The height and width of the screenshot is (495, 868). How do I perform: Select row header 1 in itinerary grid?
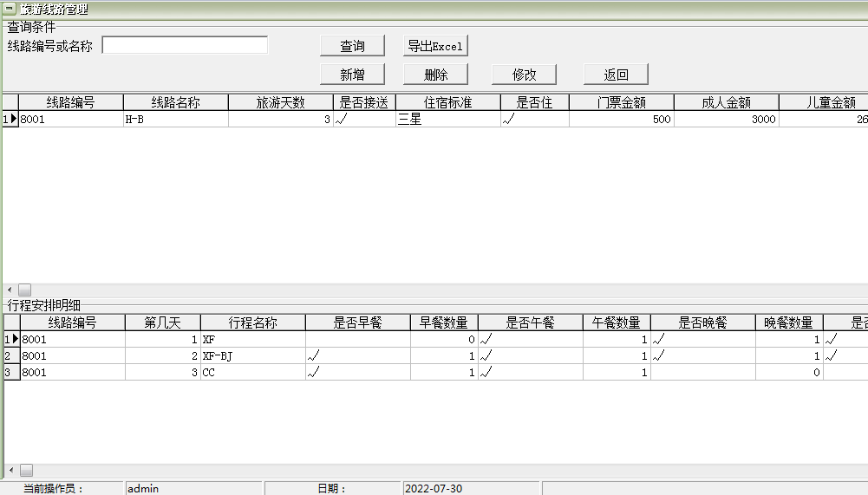[x=11, y=340]
